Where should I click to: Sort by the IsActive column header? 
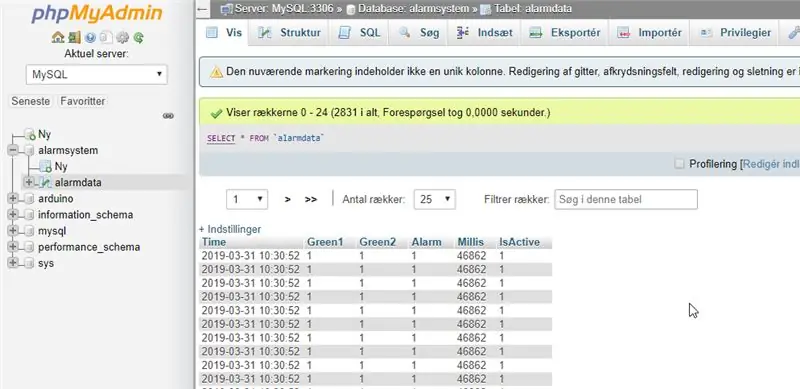click(519, 242)
